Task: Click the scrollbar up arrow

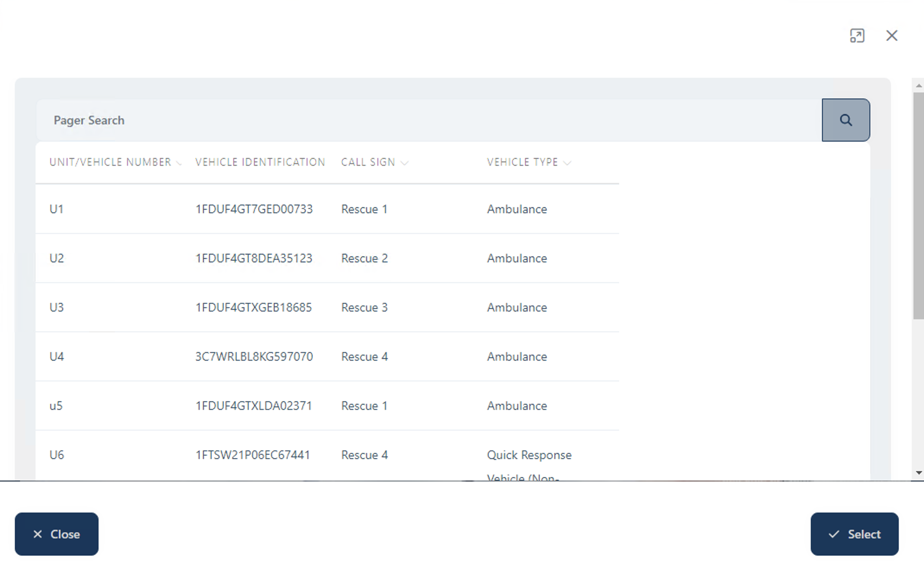Action: (x=919, y=86)
